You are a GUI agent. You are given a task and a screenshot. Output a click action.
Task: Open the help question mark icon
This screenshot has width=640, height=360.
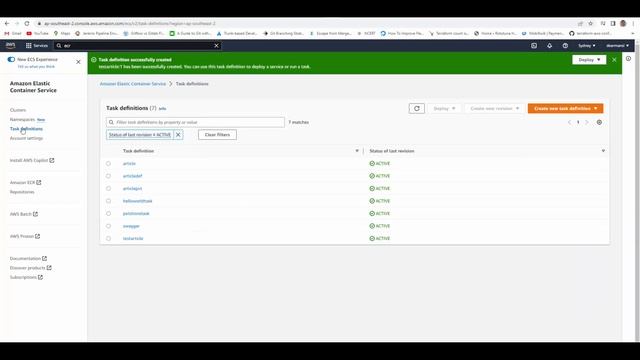(x=565, y=46)
